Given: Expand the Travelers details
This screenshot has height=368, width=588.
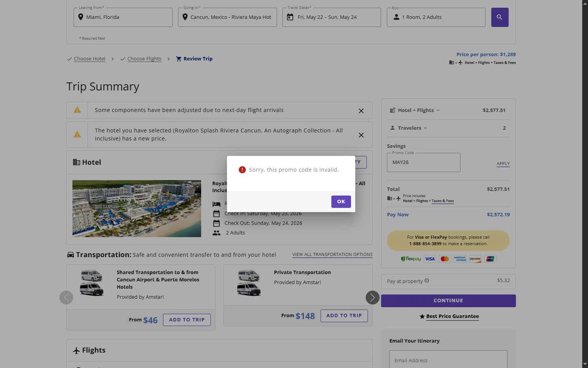Looking at the screenshot, I should (x=408, y=128).
